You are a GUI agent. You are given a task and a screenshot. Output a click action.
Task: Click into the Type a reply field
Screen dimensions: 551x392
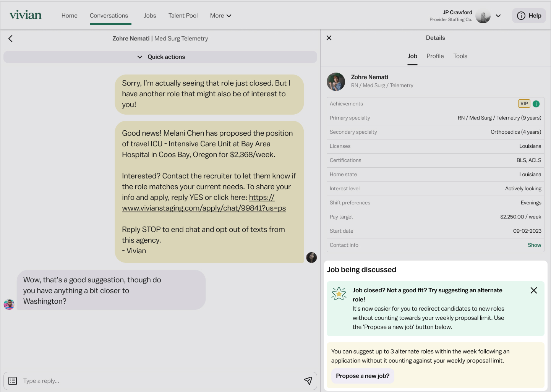[160, 381]
